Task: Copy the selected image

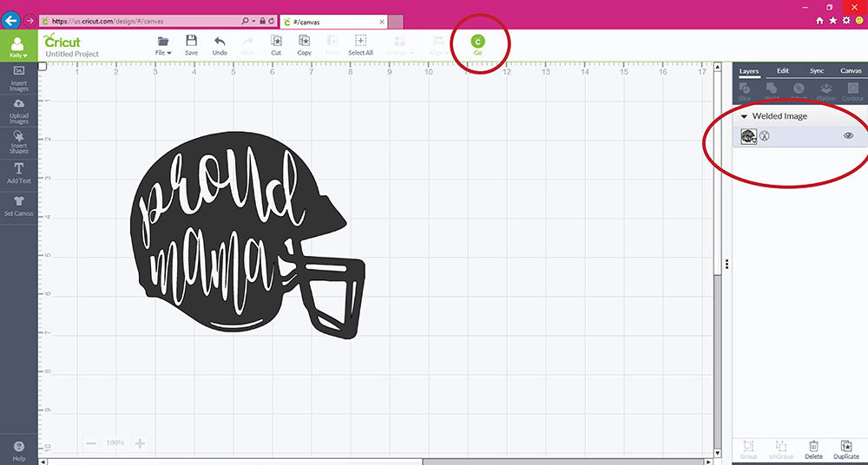Action: (x=304, y=43)
